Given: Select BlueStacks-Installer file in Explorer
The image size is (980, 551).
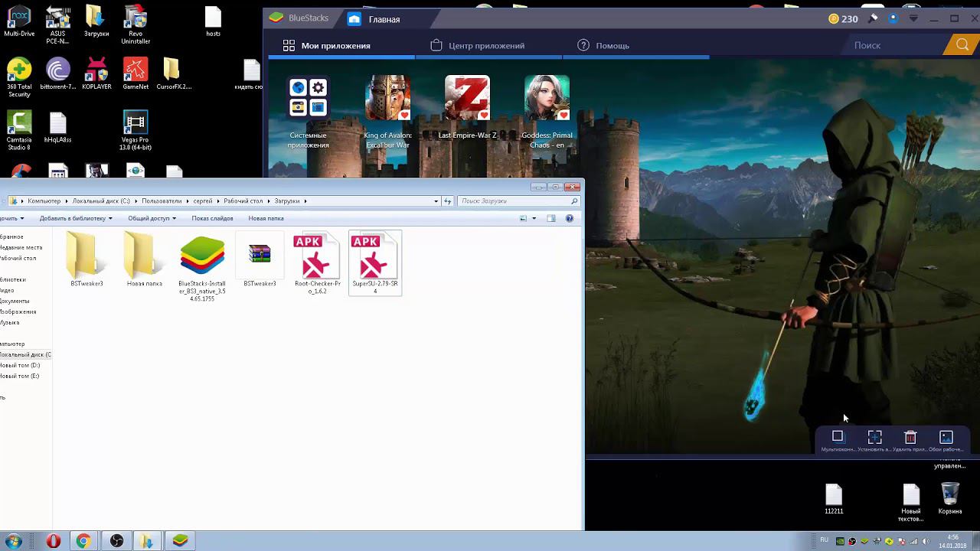Looking at the screenshot, I should tap(202, 267).
